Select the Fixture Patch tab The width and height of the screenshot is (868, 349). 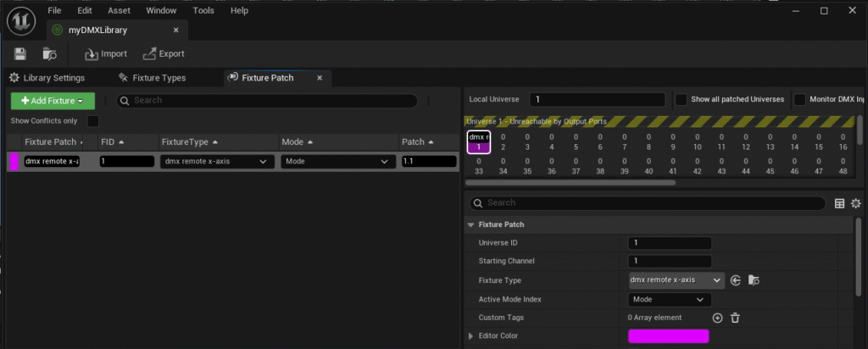click(x=268, y=78)
